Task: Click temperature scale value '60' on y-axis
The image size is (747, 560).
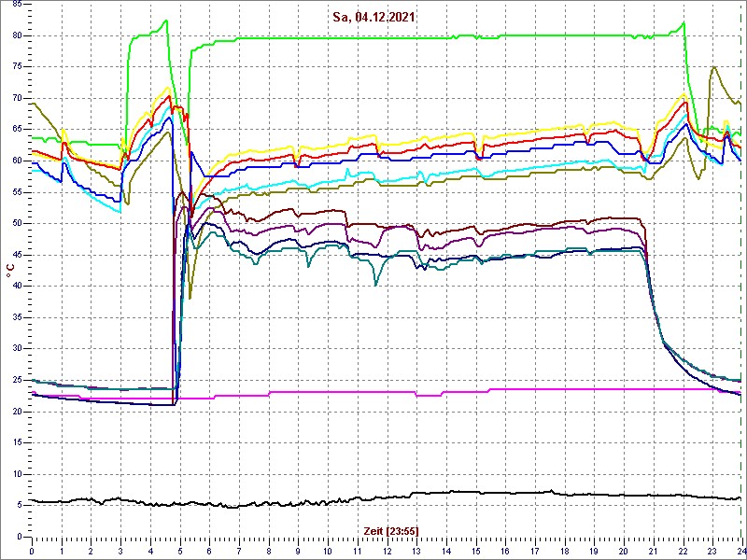Action: tap(18, 161)
